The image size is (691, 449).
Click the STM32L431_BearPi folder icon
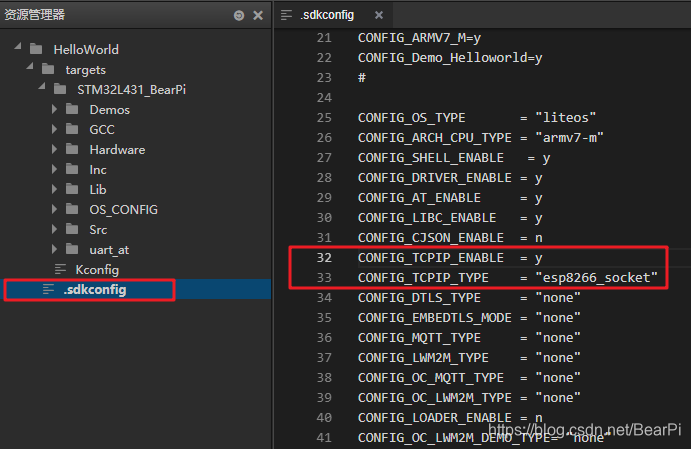(x=60, y=89)
